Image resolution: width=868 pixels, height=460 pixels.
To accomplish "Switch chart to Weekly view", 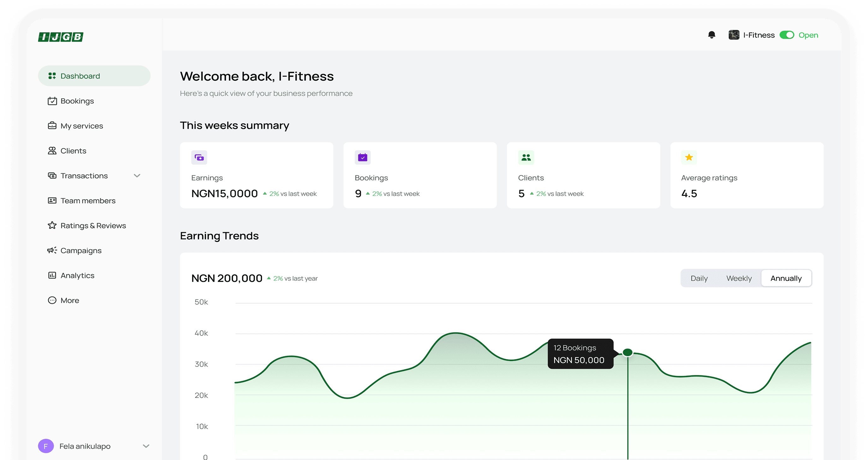I will (739, 278).
